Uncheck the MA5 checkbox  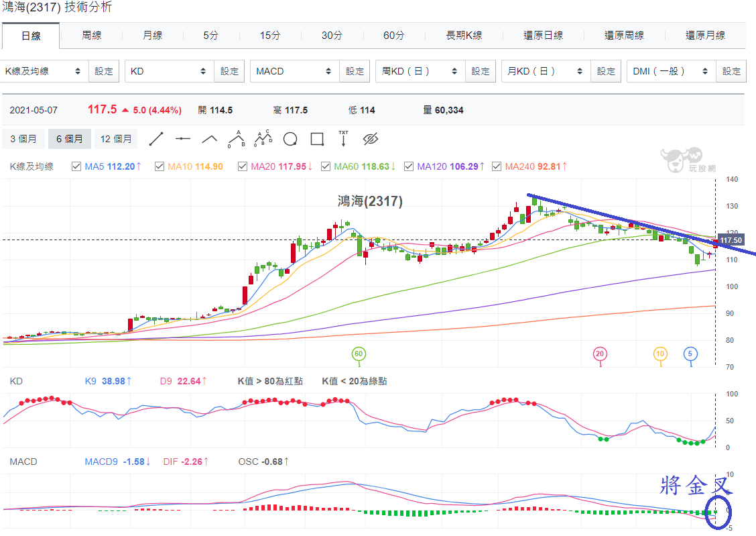tap(76, 166)
